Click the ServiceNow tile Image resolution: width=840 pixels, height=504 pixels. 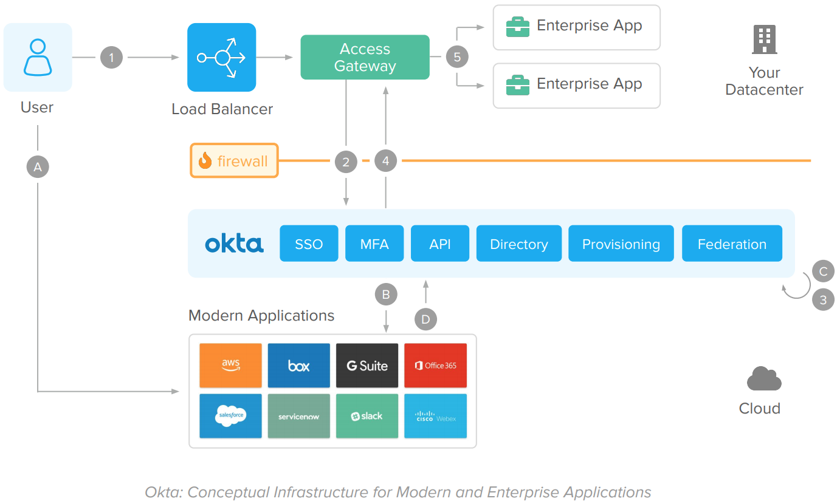point(298,416)
